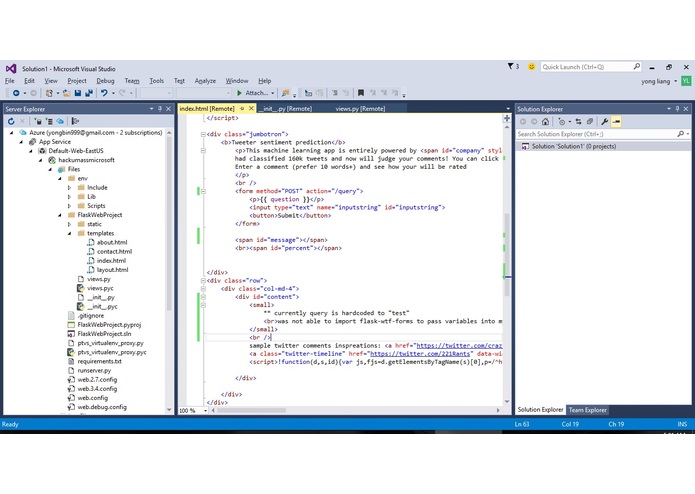The image size is (695, 494).
Task: Click the twitter.com/221Rants link in code
Action: click(420, 354)
